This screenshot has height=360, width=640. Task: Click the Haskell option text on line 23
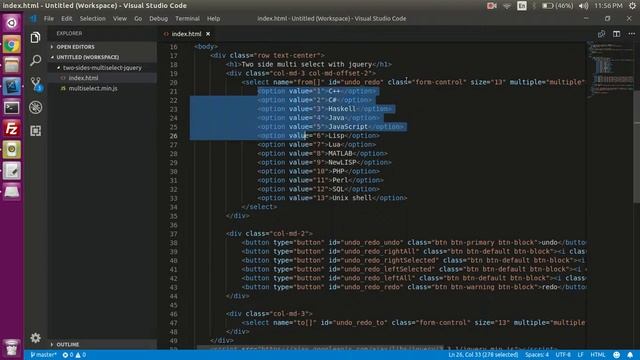click(x=342, y=109)
